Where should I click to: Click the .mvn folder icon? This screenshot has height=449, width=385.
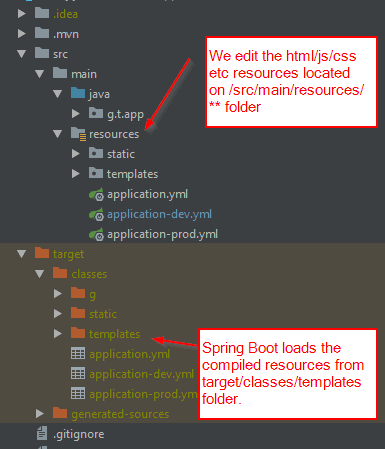point(42,33)
